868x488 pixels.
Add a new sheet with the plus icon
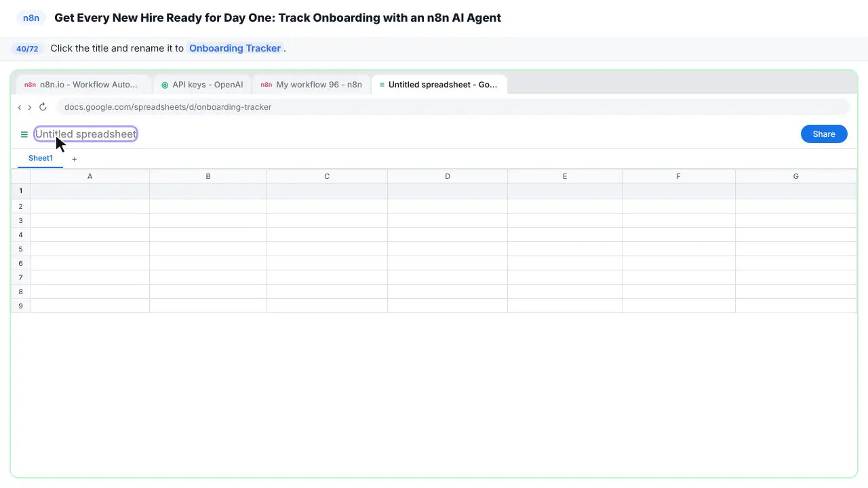[75, 159]
